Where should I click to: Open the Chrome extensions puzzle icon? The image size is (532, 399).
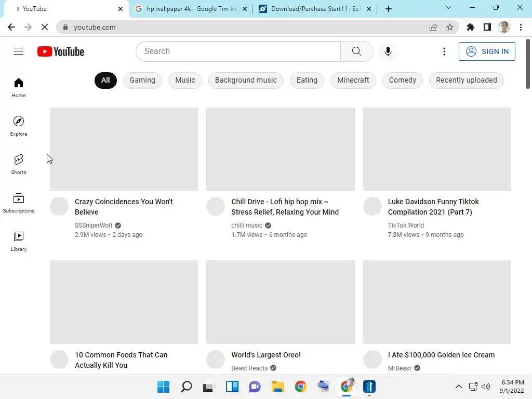pos(471,27)
